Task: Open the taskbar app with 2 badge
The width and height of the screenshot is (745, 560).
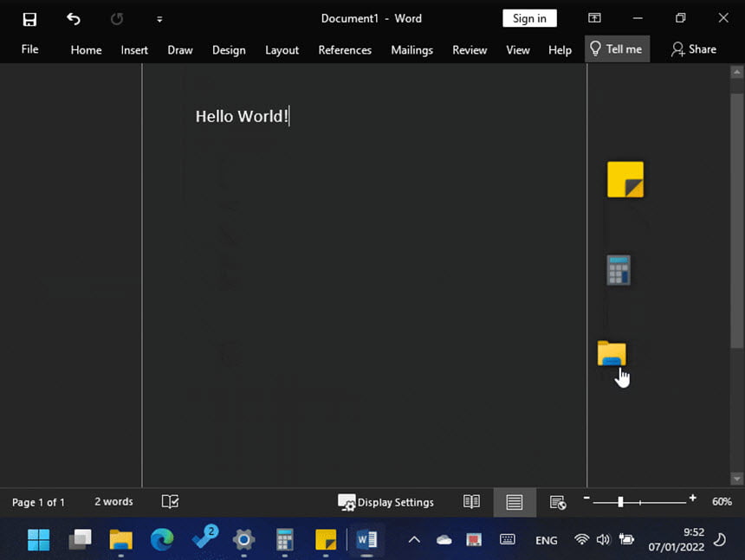Action: click(x=204, y=537)
